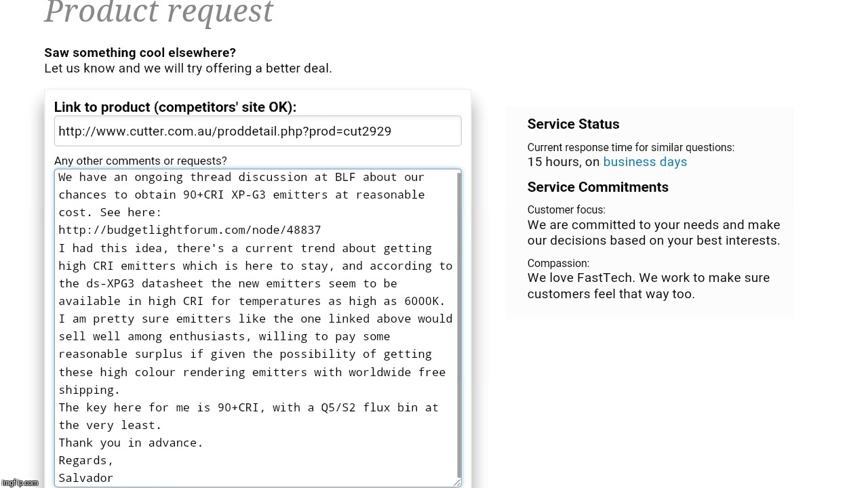The width and height of the screenshot is (868, 488).
Task: Click the imgflip.com watermark
Action: (x=20, y=483)
